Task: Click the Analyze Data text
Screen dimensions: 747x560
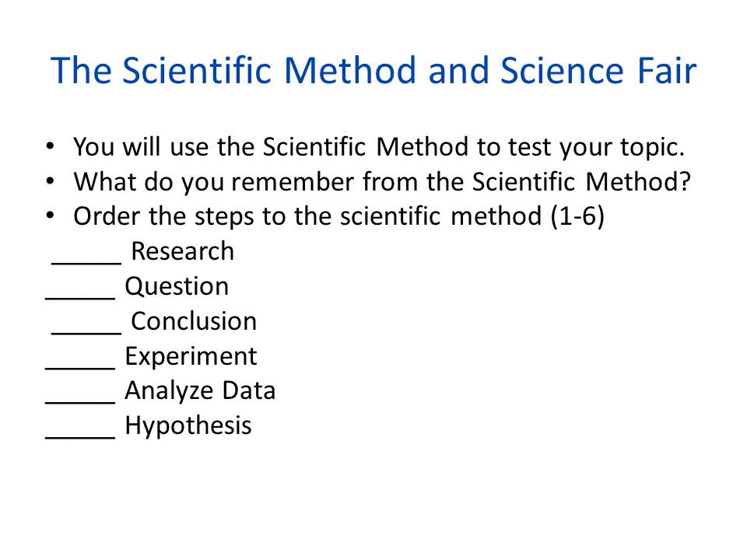Action: [x=200, y=391]
